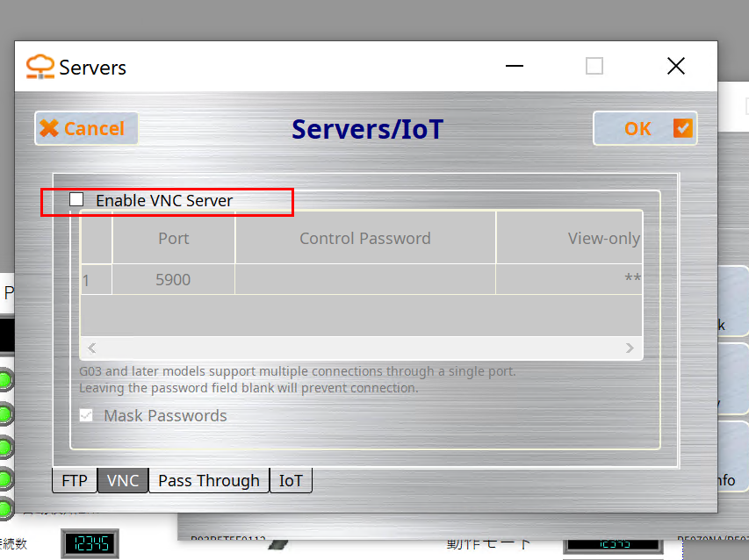Screen dimensions: 749x560
Task: Click the Control Password cell in row 1
Action: click(x=364, y=280)
